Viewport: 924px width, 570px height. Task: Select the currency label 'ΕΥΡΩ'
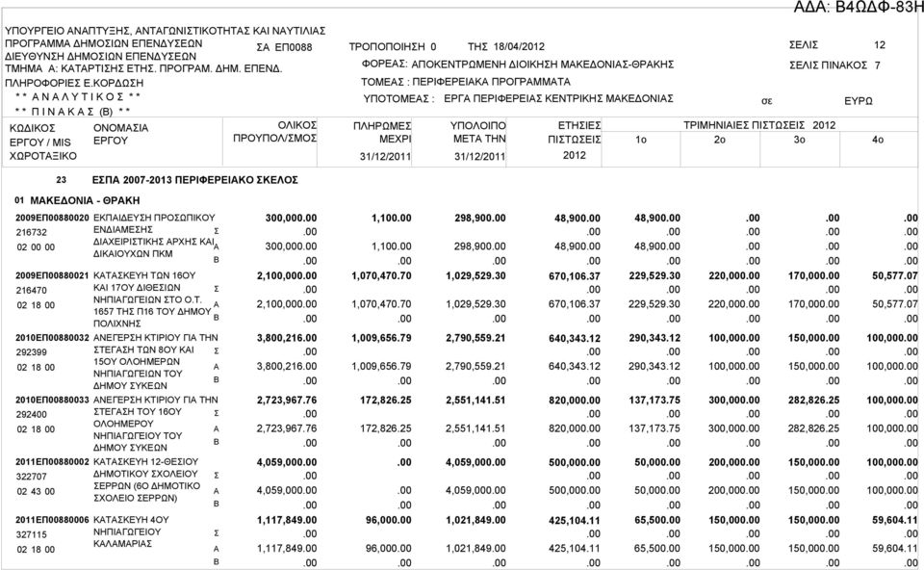pyautogui.click(x=859, y=101)
